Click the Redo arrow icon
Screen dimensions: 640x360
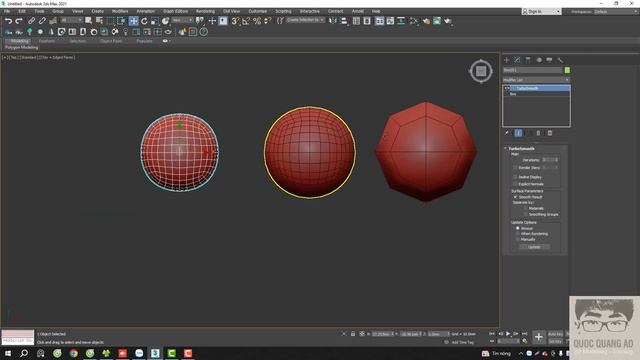pos(19,21)
